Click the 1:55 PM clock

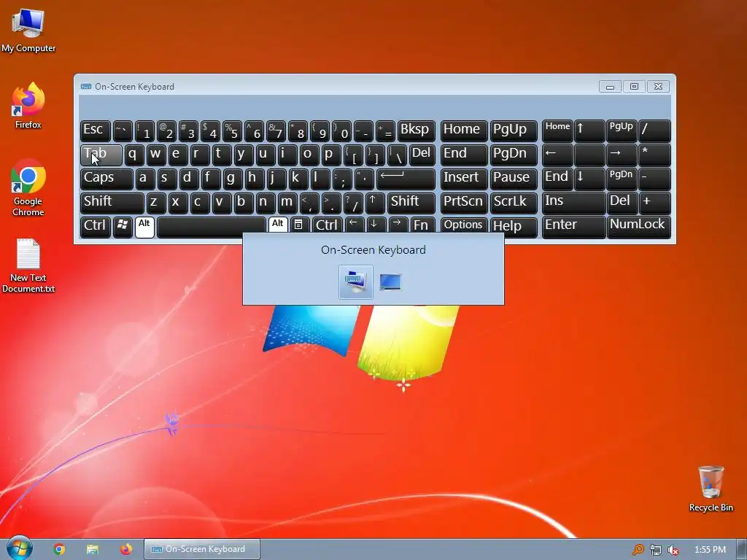(710, 550)
